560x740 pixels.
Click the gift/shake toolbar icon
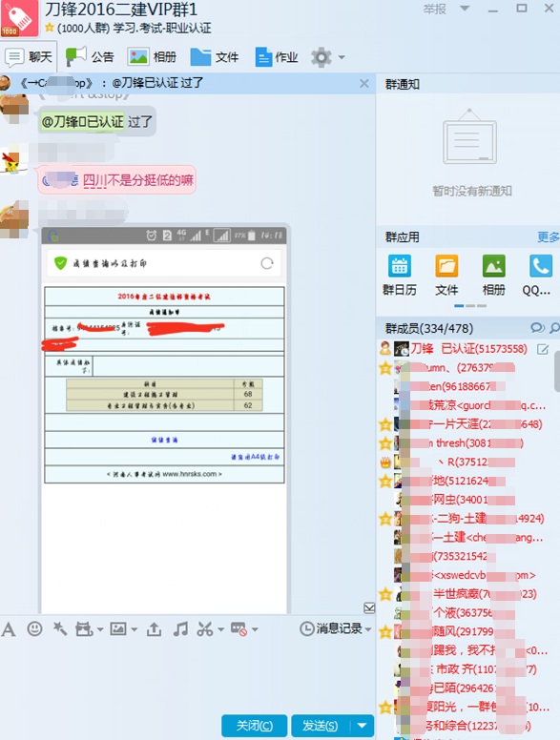coord(84,629)
